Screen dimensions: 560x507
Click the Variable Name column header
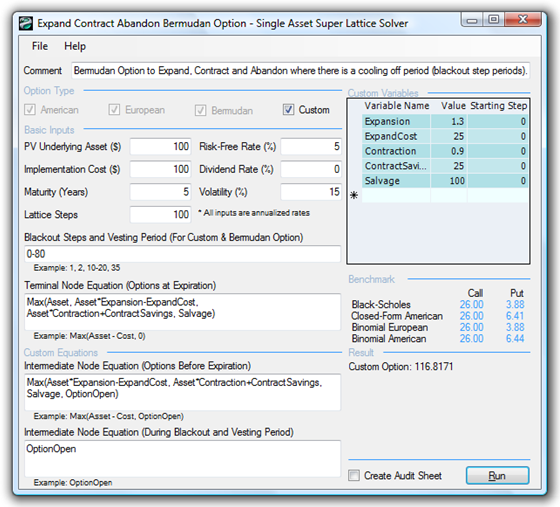(x=396, y=106)
